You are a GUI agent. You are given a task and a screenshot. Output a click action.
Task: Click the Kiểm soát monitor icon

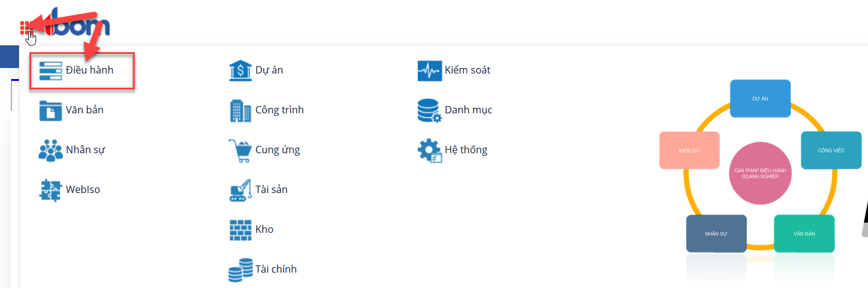pyautogui.click(x=429, y=70)
